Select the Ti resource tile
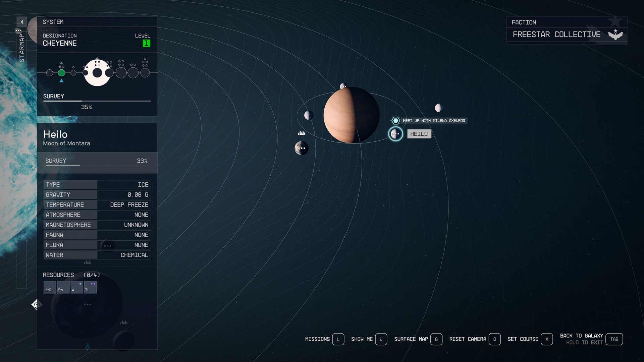This screenshot has height=362, width=644. (x=91, y=287)
